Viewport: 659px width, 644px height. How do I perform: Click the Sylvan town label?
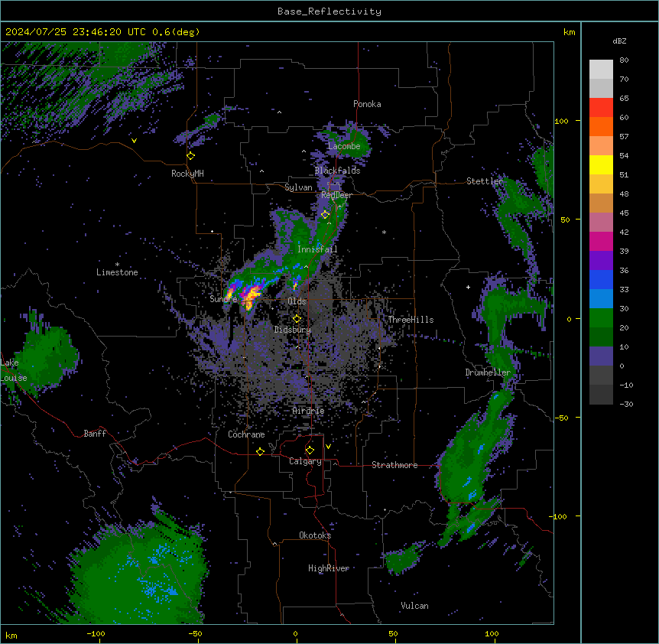pos(298,187)
